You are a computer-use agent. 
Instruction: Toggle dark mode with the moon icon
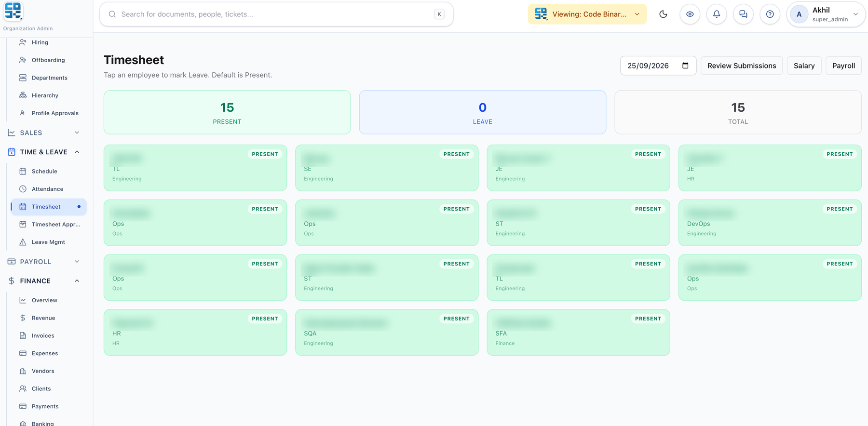tap(663, 14)
